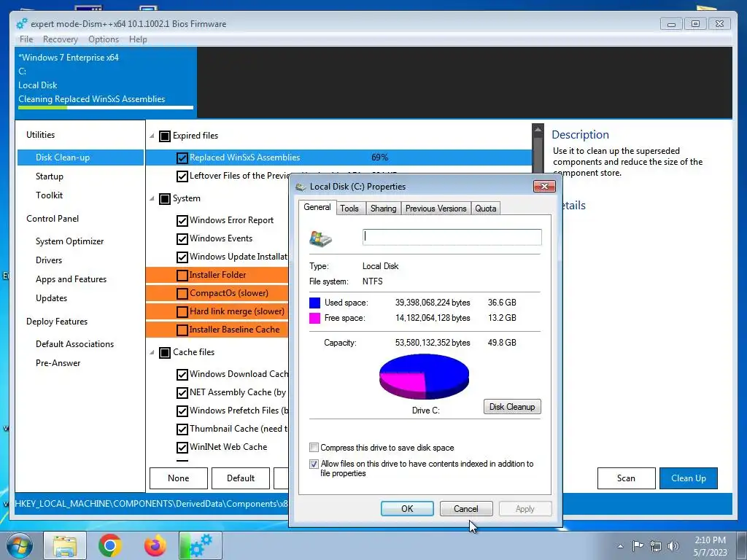Click the Dism++ gear icon in title bar
The image size is (747, 560).
pyautogui.click(x=21, y=24)
